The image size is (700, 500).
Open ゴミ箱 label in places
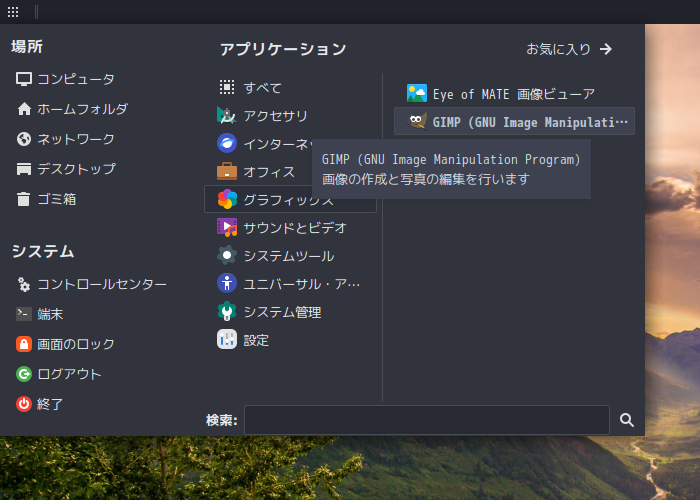57,199
